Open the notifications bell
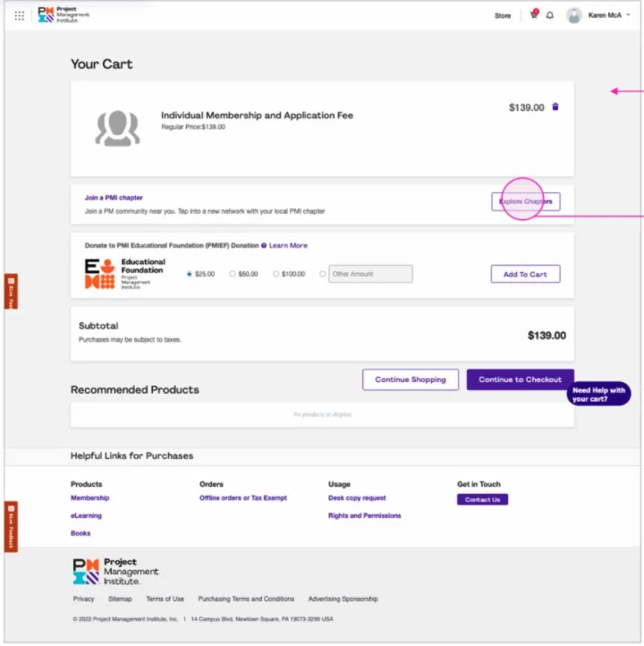The image size is (644, 646). [x=550, y=15]
